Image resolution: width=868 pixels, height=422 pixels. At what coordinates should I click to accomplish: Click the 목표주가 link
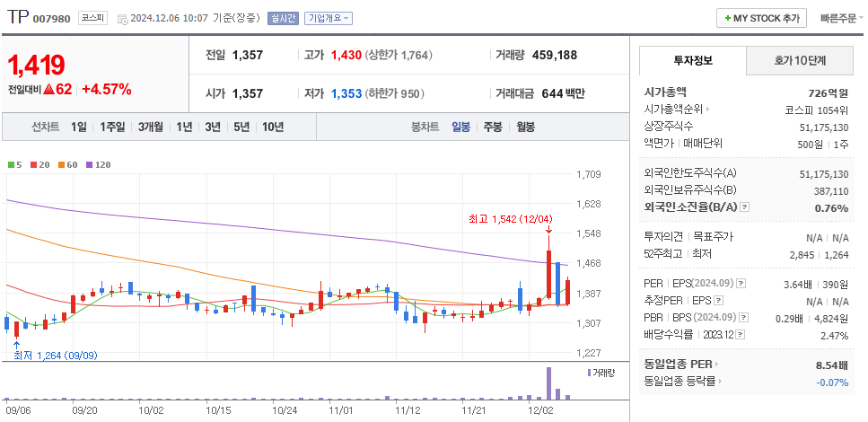click(713, 236)
